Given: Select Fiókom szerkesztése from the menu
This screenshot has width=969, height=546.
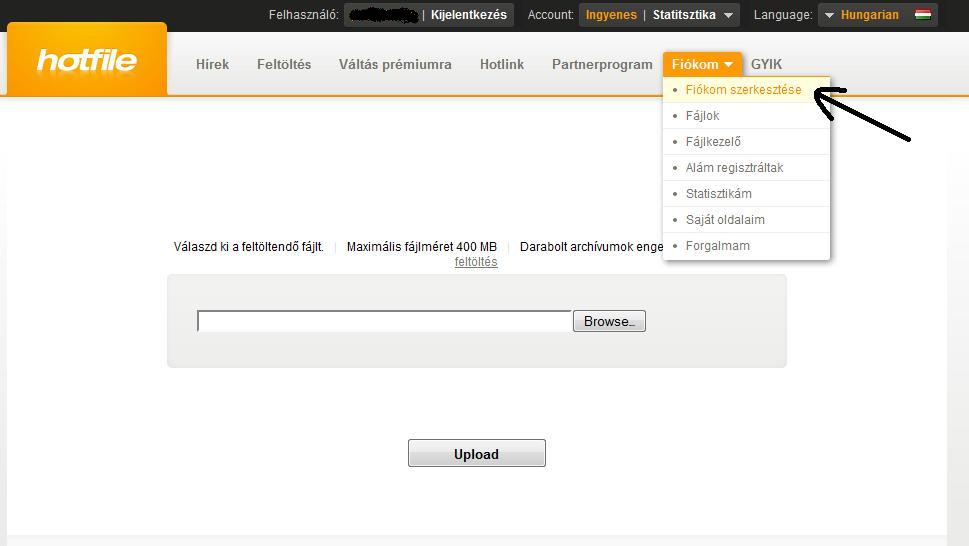Looking at the screenshot, I should (x=746, y=90).
